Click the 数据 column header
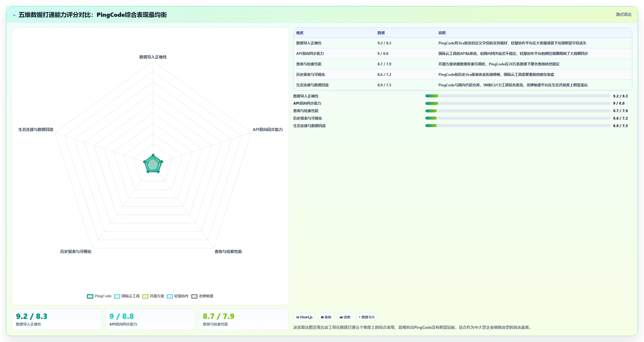 tap(381, 33)
